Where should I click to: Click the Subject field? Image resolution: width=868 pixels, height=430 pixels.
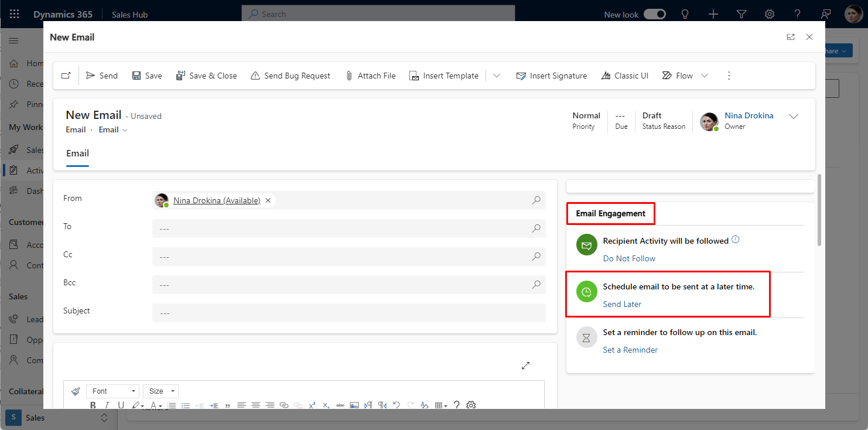[x=348, y=313]
